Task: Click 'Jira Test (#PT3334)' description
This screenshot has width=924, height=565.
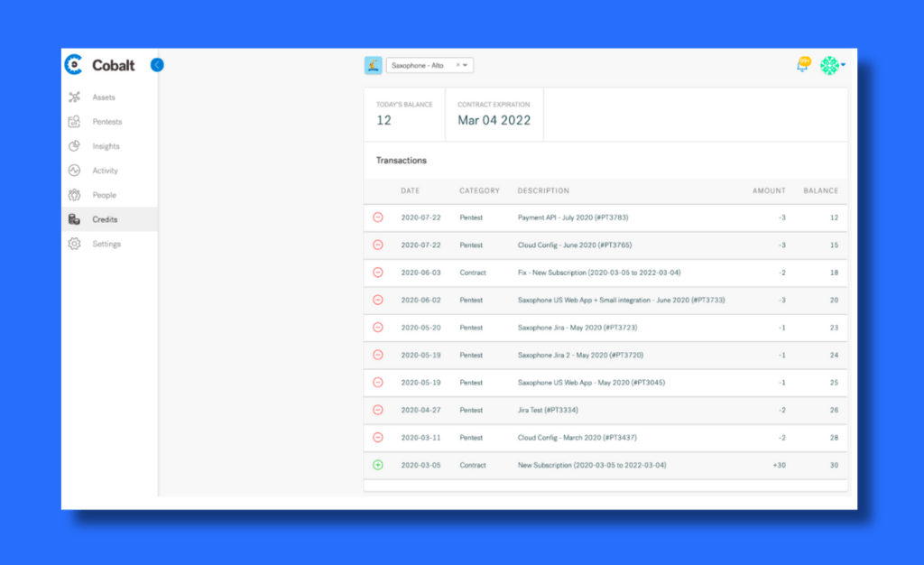Action: pos(548,410)
